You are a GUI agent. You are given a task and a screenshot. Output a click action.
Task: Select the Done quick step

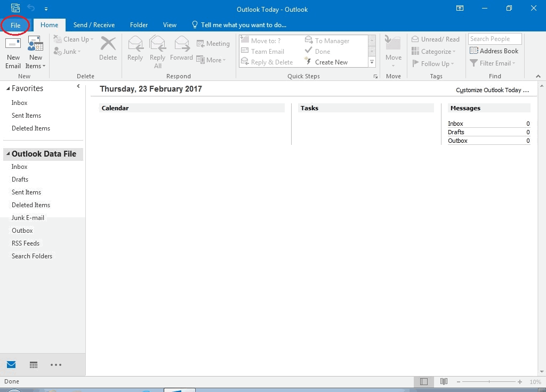point(317,52)
